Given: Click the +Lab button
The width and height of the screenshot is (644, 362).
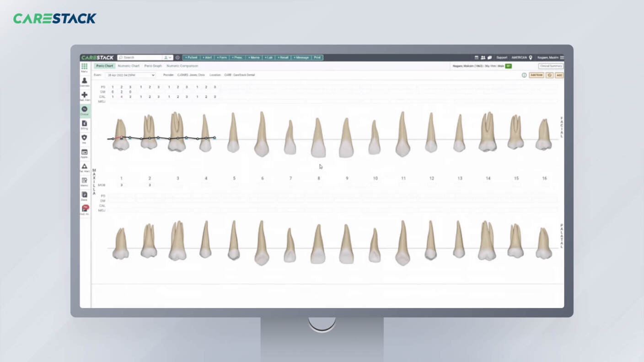Looking at the screenshot, I should coord(268,58).
